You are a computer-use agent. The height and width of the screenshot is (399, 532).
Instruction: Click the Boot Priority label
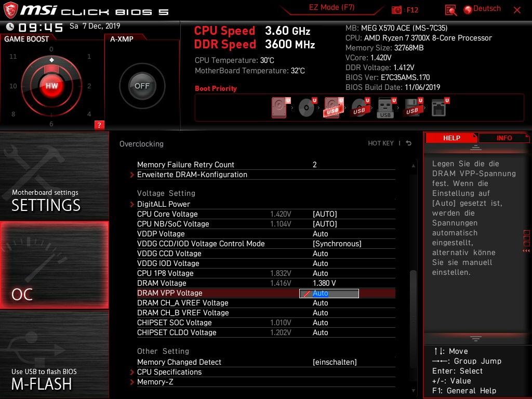click(x=216, y=88)
